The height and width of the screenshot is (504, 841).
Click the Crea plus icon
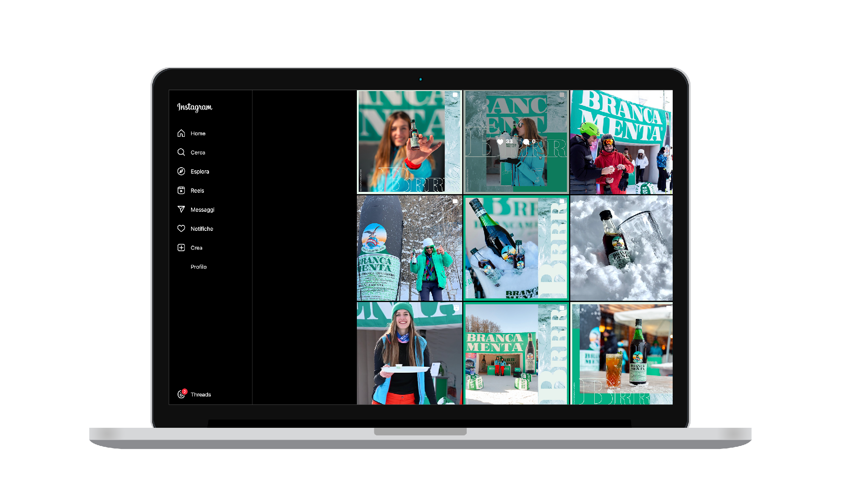[181, 248]
